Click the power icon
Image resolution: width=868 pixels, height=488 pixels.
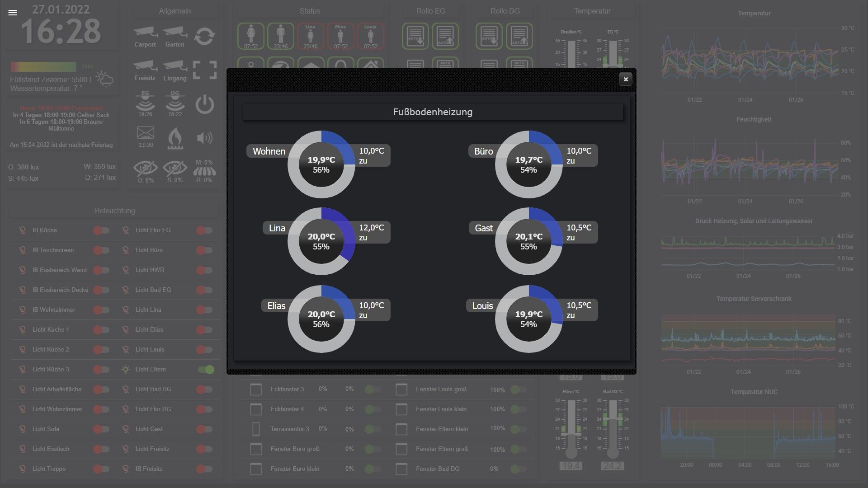204,104
